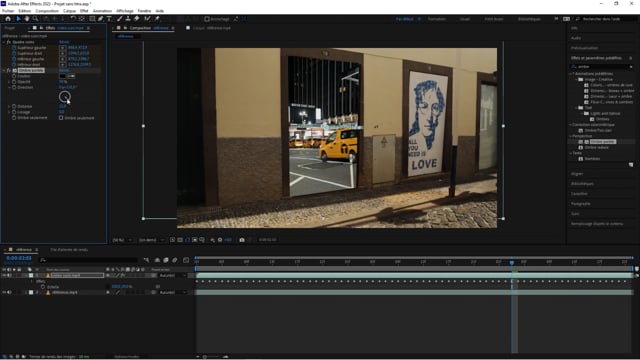
Task: Select the Rectangle shape tool
Action: click(x=92, y=19)
